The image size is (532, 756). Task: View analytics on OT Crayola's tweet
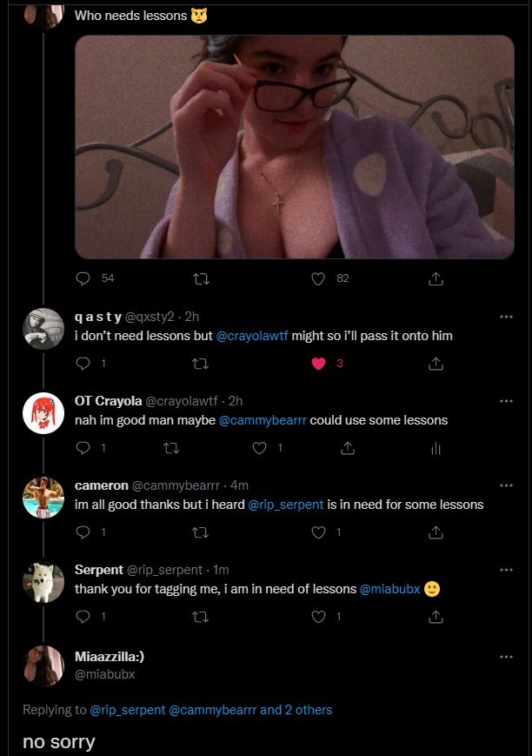click(436, 448)
